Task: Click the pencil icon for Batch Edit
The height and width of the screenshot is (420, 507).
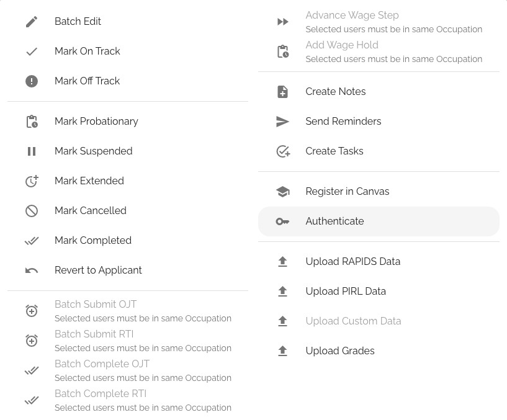Action: tap(32, 22)
